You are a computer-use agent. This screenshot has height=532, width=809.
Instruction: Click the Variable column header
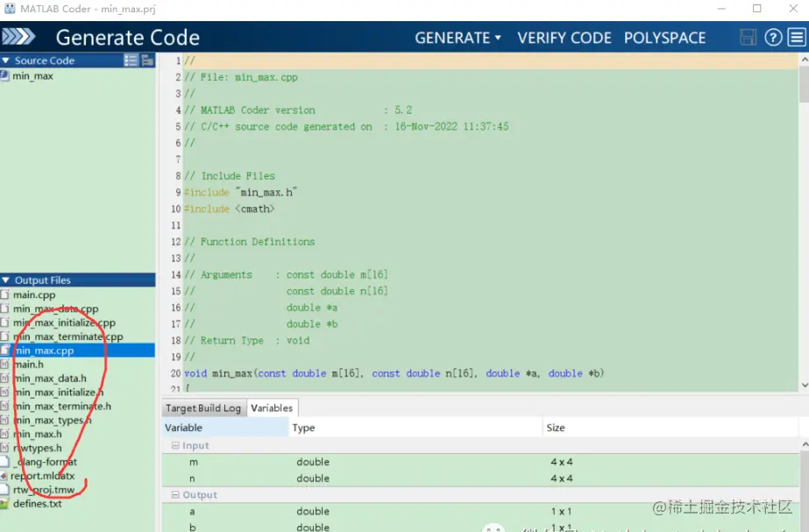225,427
